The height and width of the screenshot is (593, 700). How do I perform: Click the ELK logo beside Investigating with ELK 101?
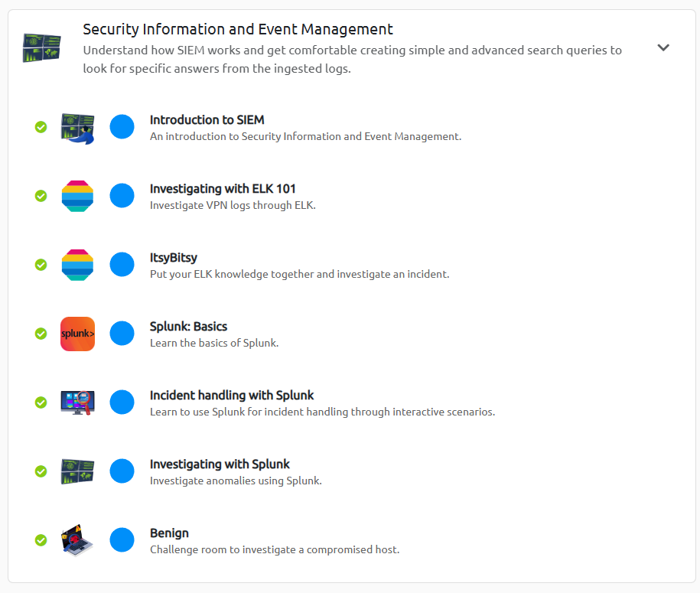pos(78,196)
